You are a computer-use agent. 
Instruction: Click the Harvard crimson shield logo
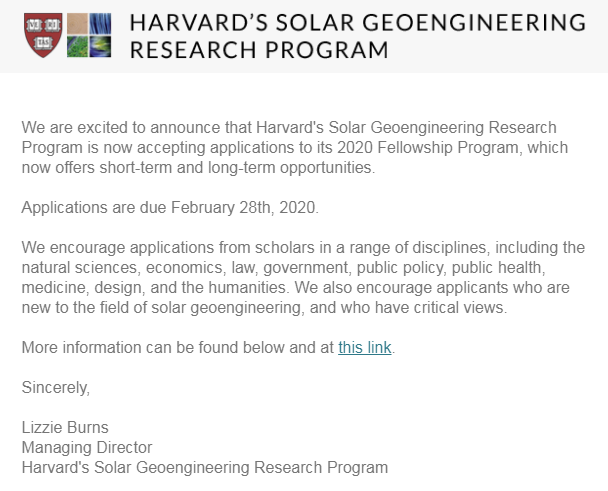pyautogui.click(x=41, y=35)
